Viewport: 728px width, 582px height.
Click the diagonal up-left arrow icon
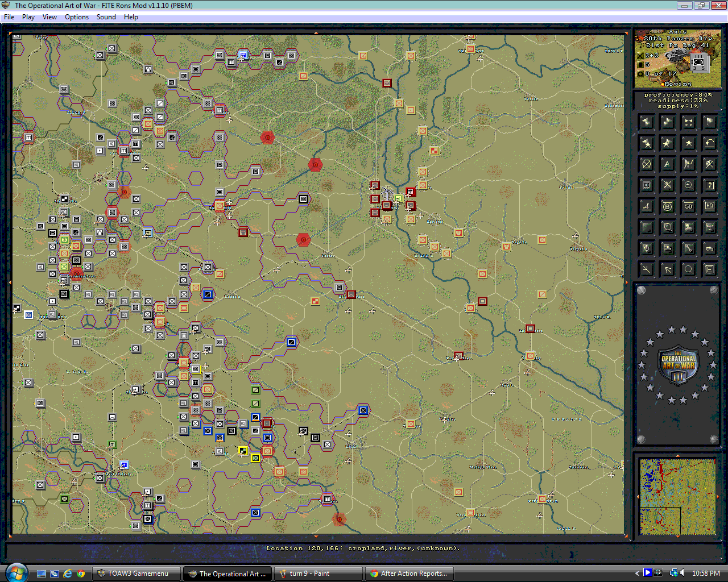coord(668,269)
